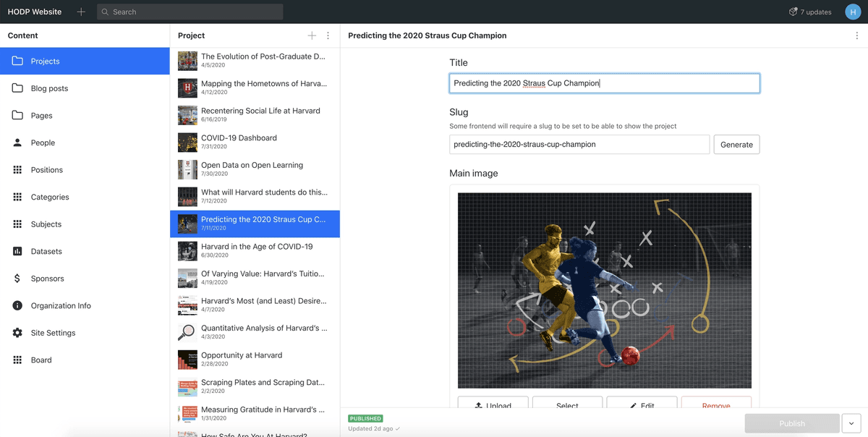This screenshot has height=437, width=868.
Task: Open document three-dot menu top right
Action: click(x=857, y=35)
